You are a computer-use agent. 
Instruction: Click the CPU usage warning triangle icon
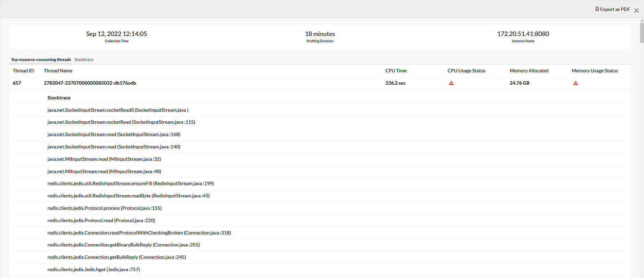pos(451,83)
